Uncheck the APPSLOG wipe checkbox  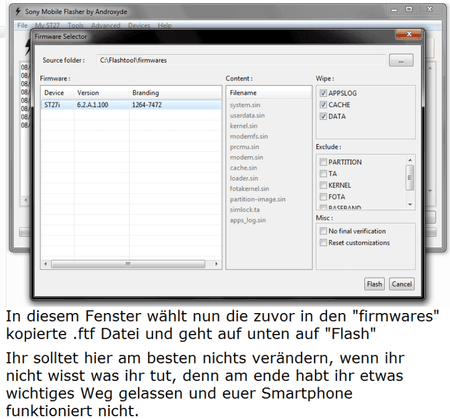(x=323, y=93)
